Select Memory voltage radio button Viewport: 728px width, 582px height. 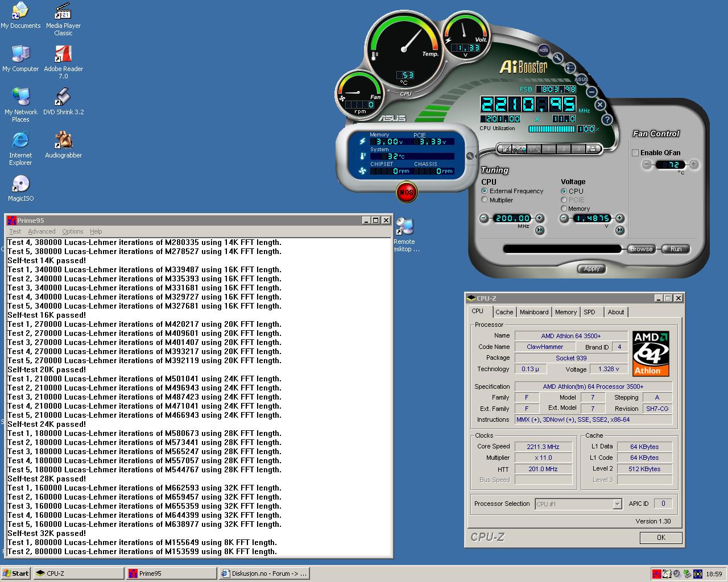pyautogui.click(x=564, y=209)
